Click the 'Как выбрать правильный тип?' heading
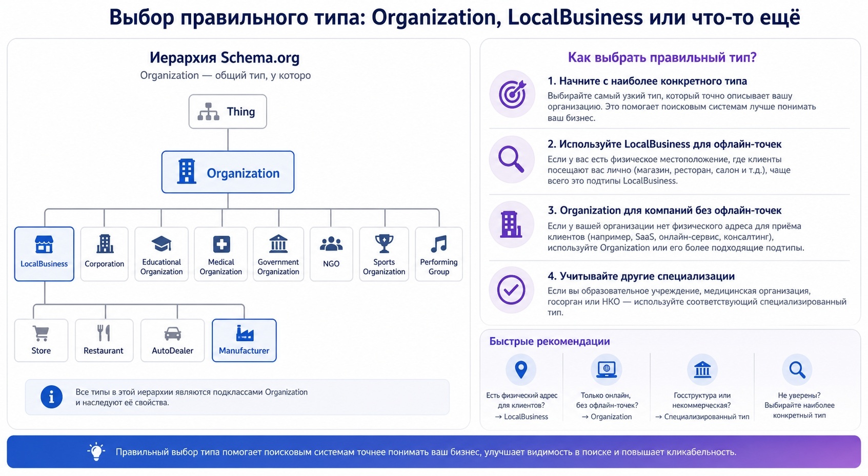Image resolution: width=868 pixels, height=476 pixels. (662, 57)
